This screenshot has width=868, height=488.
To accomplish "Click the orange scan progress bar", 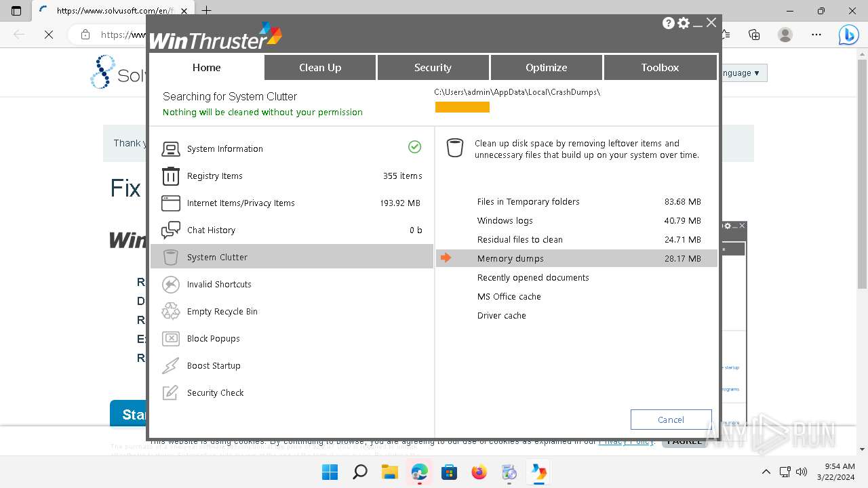I will point(462,107).
